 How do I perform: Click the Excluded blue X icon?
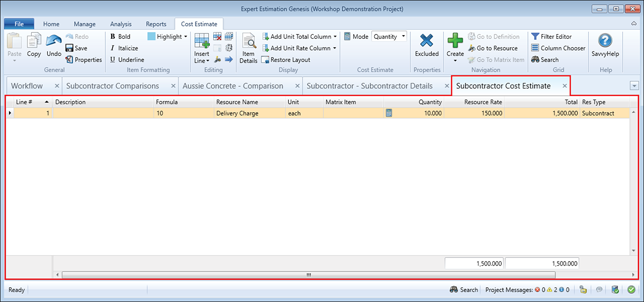427,41
